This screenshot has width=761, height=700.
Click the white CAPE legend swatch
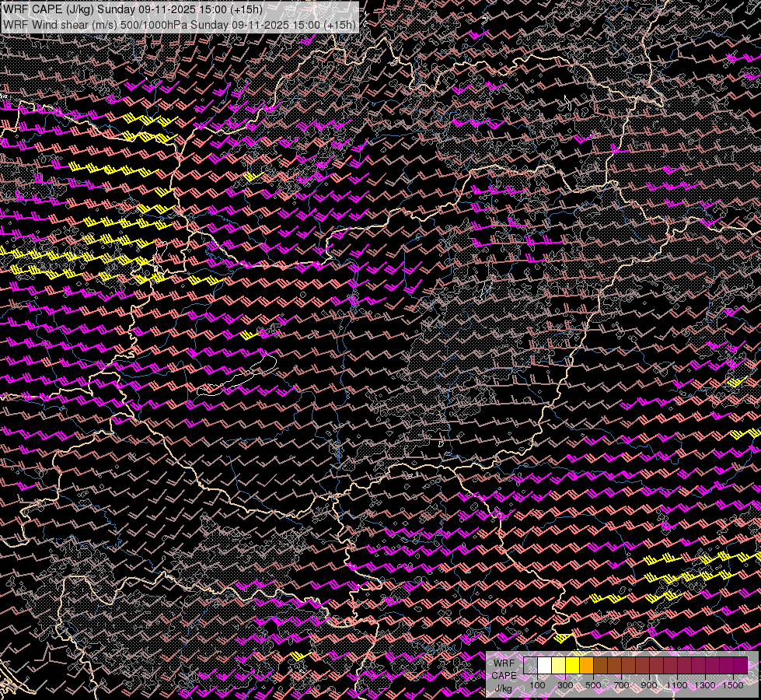(x=545, y=665)
